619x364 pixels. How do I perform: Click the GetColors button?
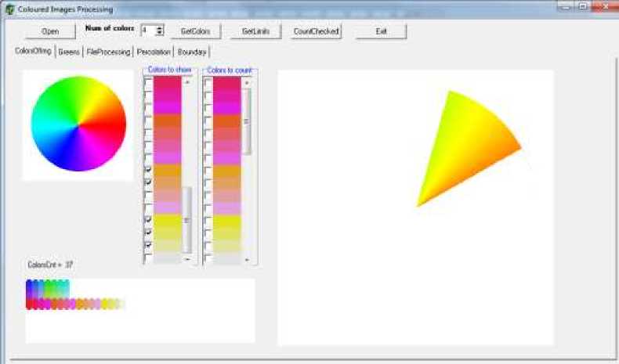pyautogui.click(x=195, y=31)
